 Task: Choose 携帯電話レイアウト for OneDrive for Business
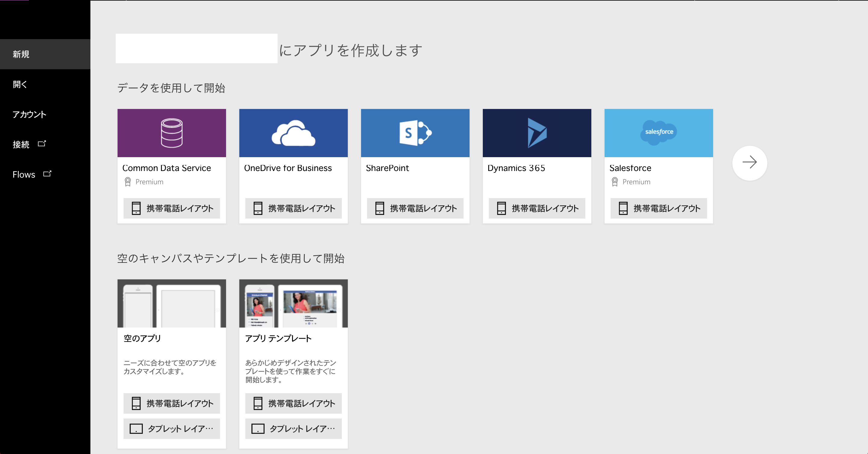pyautogui.click(x=294, y=208)
